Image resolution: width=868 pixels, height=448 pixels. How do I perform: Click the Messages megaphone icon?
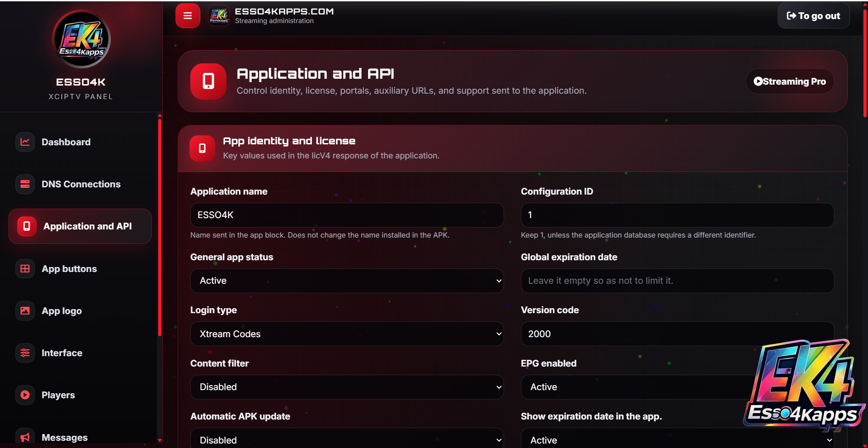(x=25, y=437)
